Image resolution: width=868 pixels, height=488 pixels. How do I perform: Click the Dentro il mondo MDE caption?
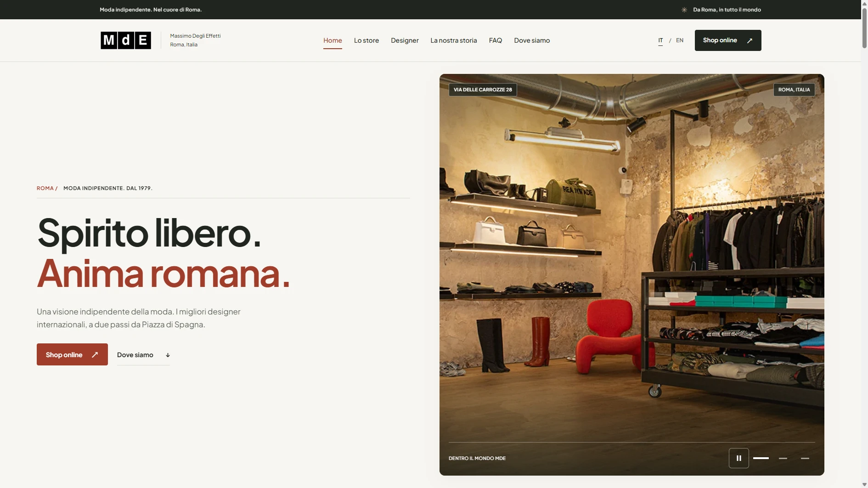pyautogui.click(x=477, y=458)
